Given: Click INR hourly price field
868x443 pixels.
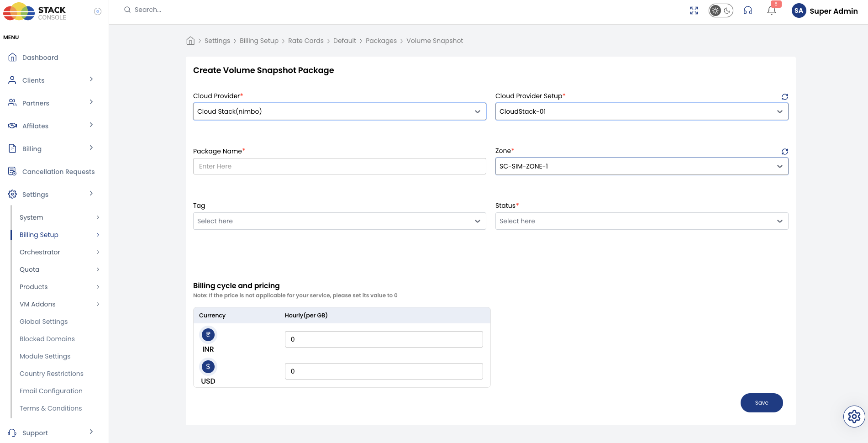Looking at the screenshot, I should tap(384, 339).
